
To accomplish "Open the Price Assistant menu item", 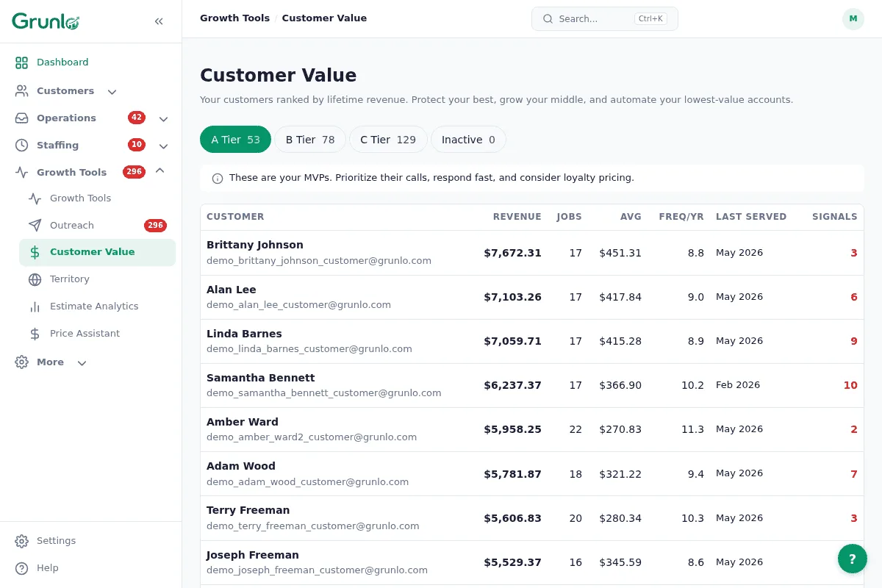I will [x=97, y=334].
